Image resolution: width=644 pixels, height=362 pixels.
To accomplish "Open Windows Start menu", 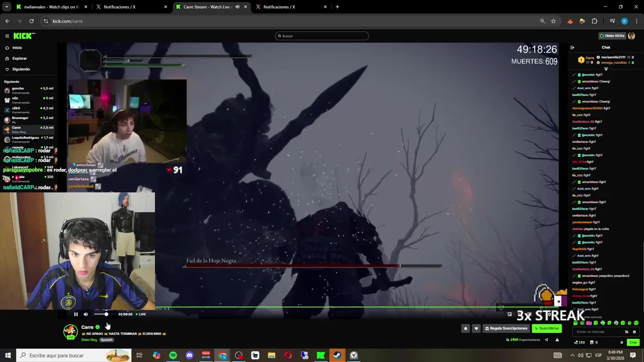I will coord(8,355).
